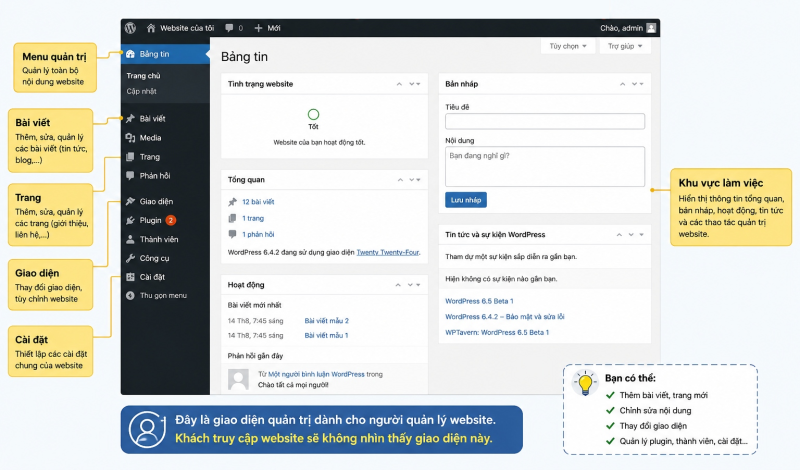Click the comments bubble icon in admin bar
The height and width of the screenshot is (470, 800).
pyautogui.click(x=229, y=28)
